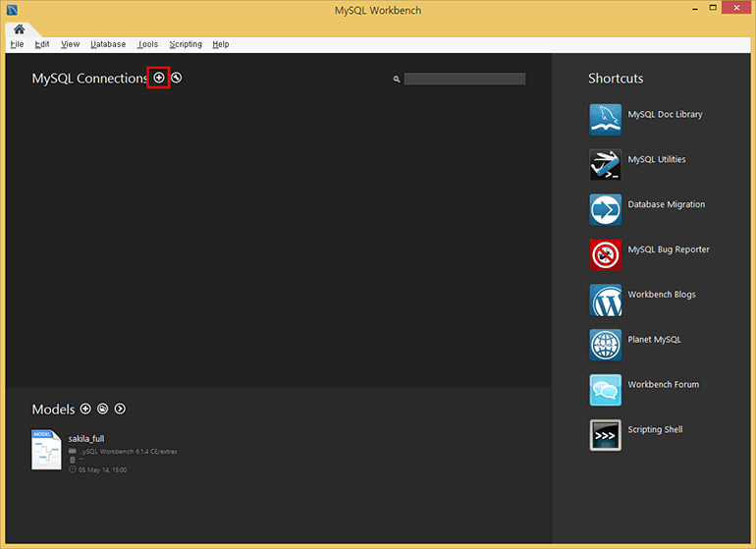756x549 pixels.
Task: Add a new MySQL connection
Action: [159, 78]
